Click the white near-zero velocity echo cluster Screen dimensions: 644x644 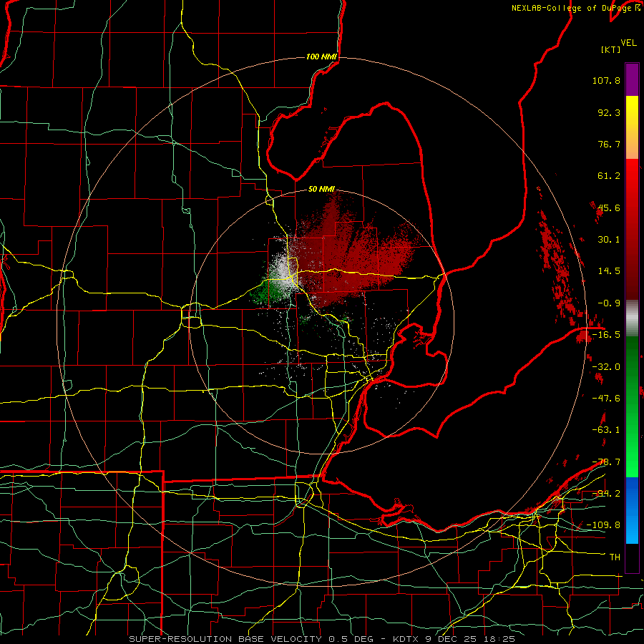pyautogui.click(x=283, y=272)
